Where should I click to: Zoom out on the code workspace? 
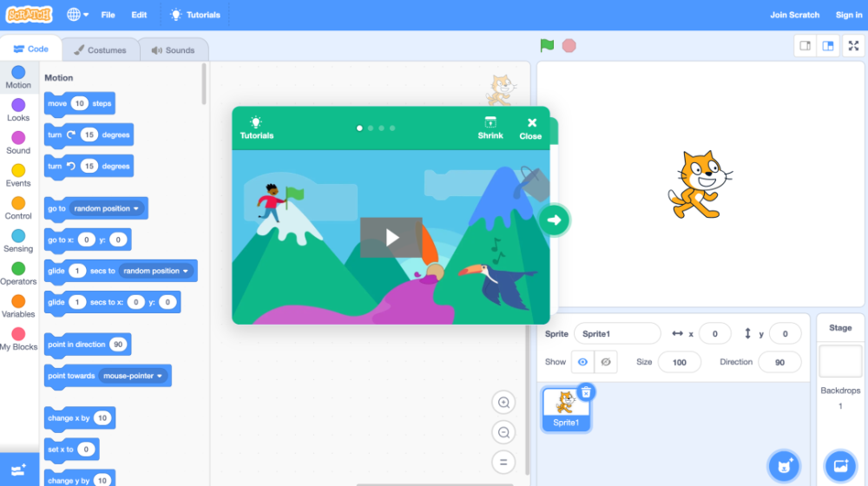pyautogui.click(x=503, y=432)
